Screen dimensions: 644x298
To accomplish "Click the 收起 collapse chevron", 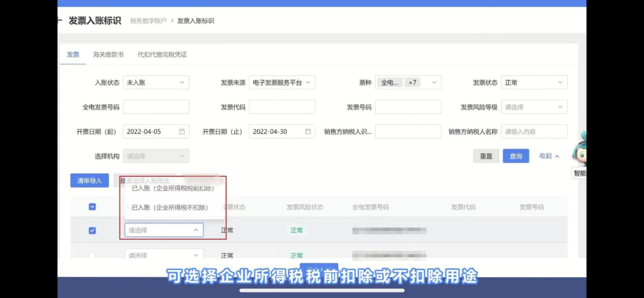I will tap(557, 156).
